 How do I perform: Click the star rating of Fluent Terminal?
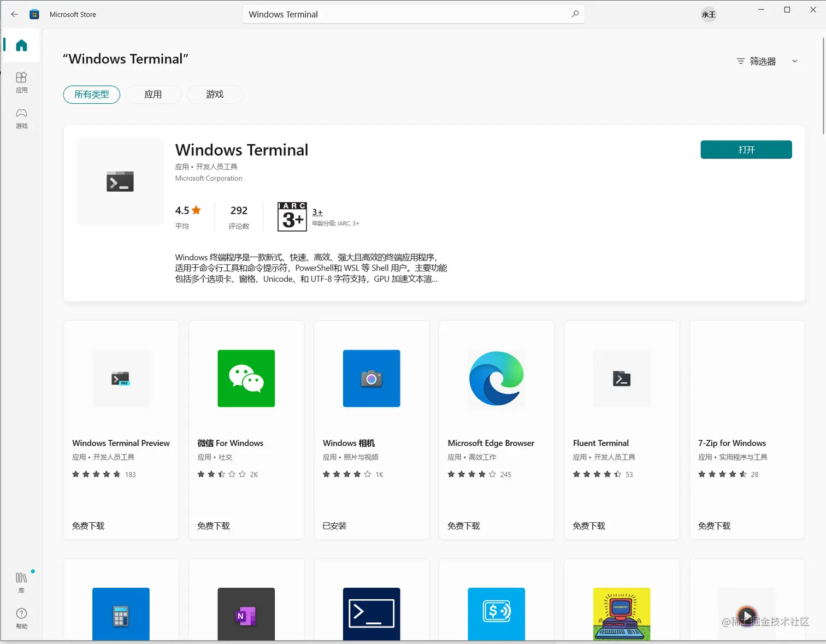(x=597, y=474)
